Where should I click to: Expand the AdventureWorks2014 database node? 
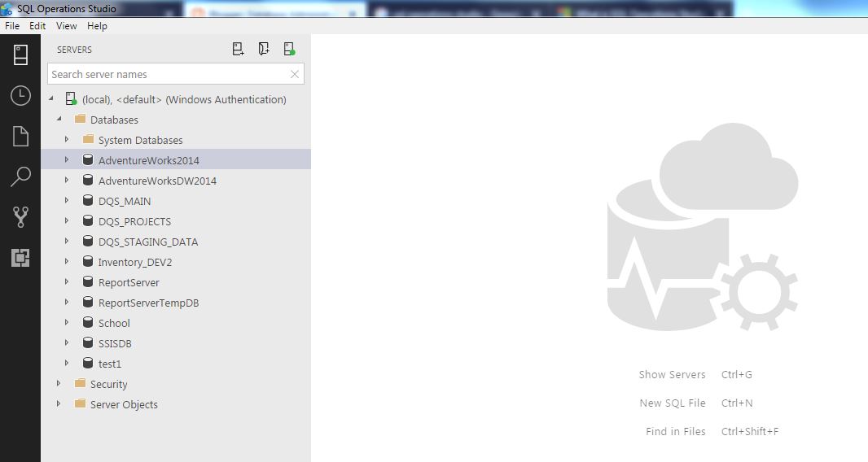click(x=67, y=160)
